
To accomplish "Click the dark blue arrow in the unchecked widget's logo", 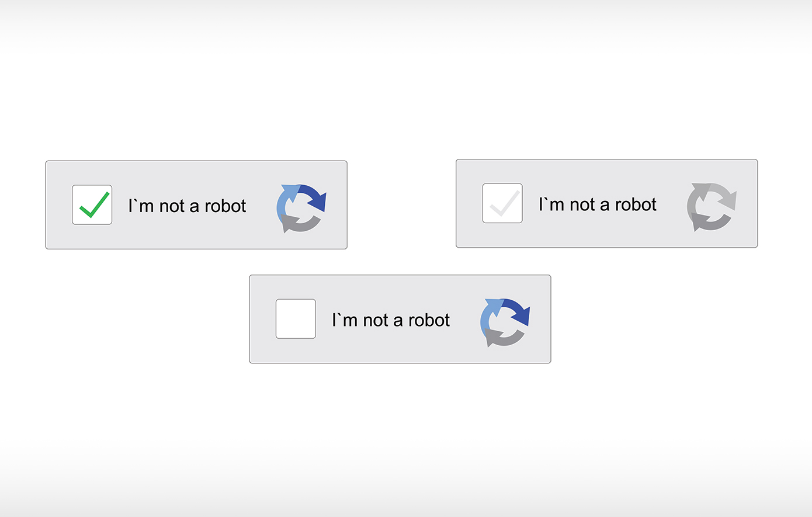I will 518,311.
